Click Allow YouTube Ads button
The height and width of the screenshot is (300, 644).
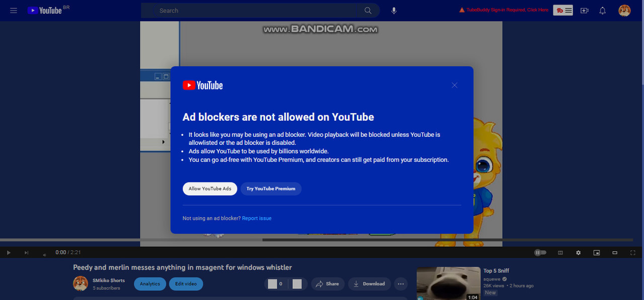(210, 189)
